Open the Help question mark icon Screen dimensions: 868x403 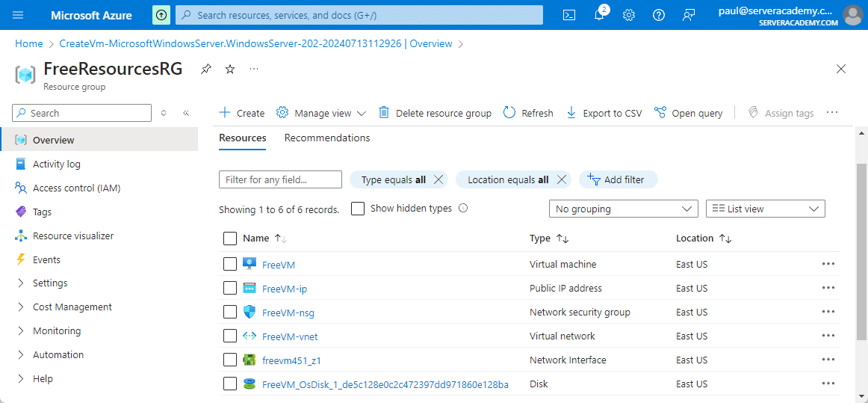(658, 15)
